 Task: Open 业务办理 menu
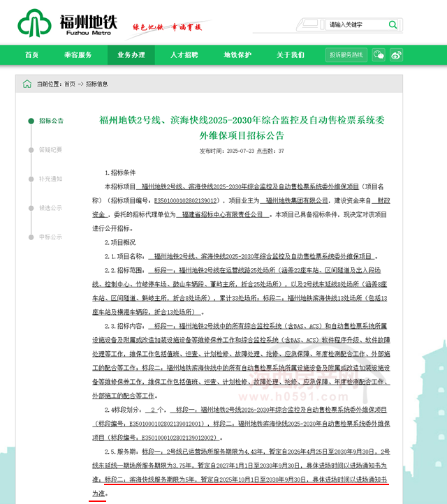tap(131, 55)
